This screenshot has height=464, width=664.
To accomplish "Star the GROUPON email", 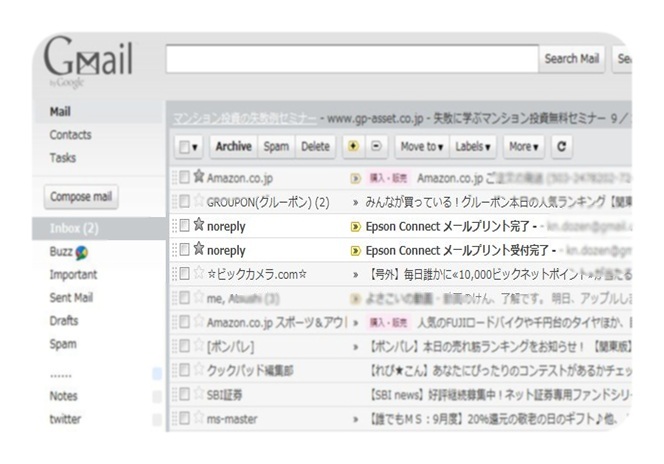I will pos(199,200).
